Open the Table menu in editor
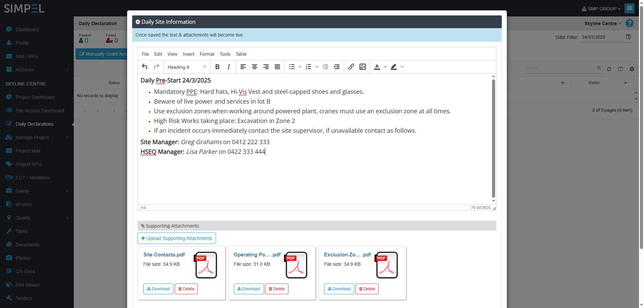The image size is (644, 308). (x=241, y=54)
